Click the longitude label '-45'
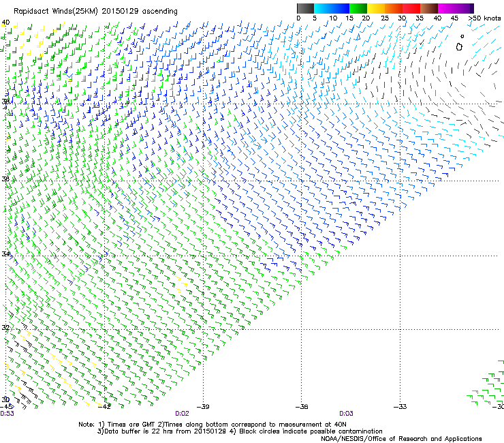504x443 pixels. [x=6, y=407]
